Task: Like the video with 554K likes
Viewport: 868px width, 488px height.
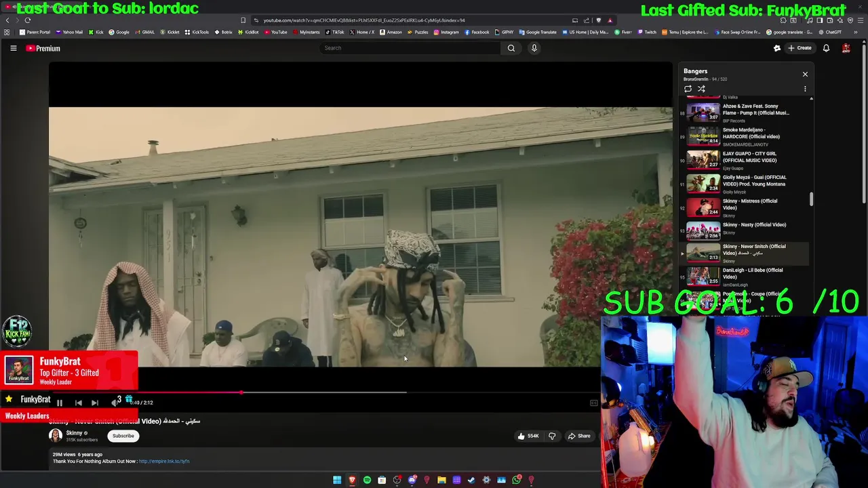Action: click(x=528, y=436)
